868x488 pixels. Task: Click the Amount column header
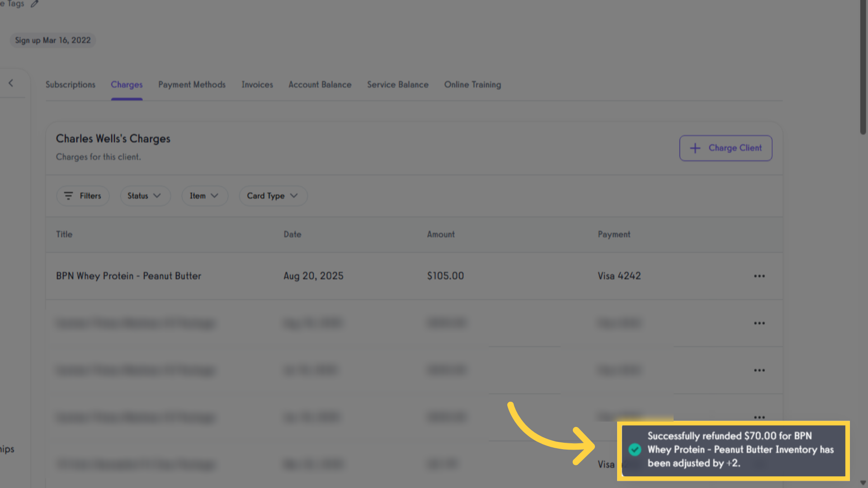pyautogui.click(x=441, y=235)
